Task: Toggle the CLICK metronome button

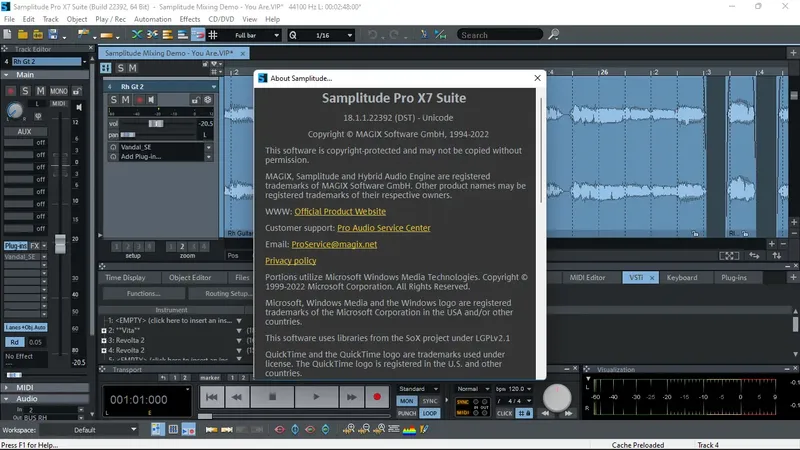Action: click(x=504, y=413)
